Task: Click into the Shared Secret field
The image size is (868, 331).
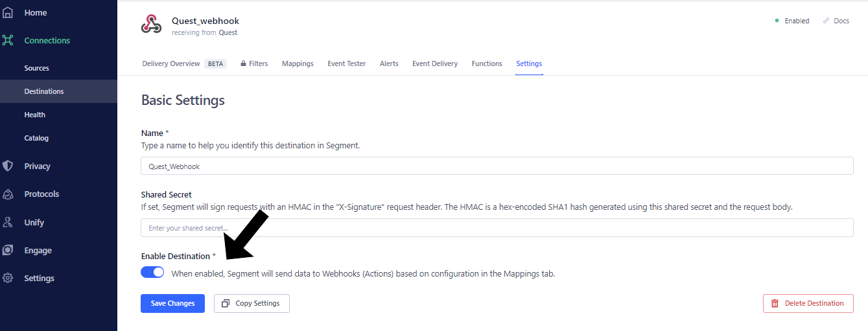Action: point(497,228)
